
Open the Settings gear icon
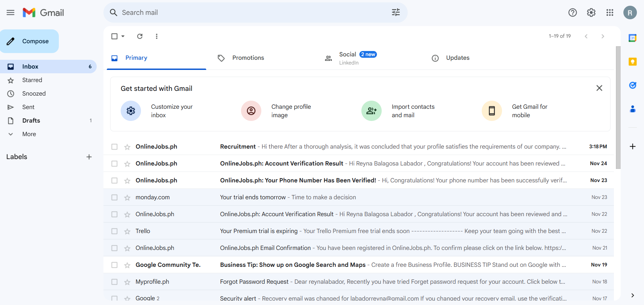point(591,12)
